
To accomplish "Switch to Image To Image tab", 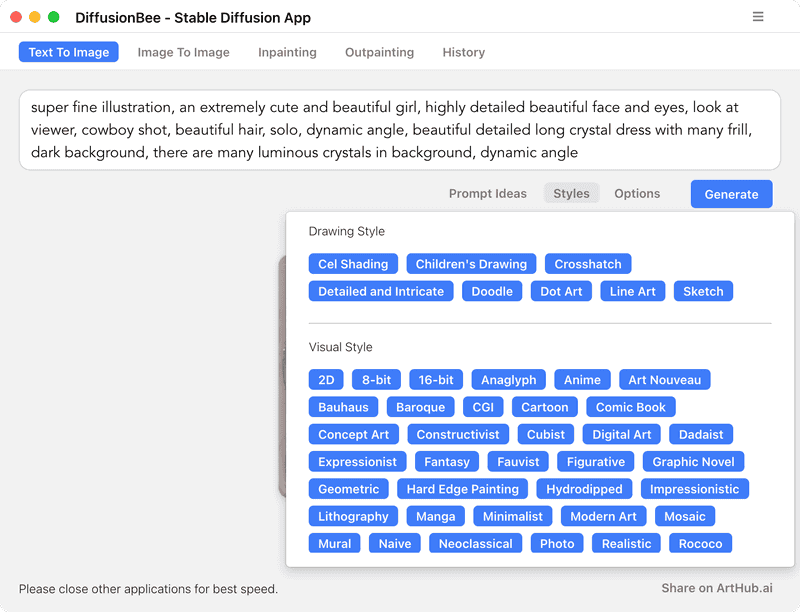I will tap(183, 52).
